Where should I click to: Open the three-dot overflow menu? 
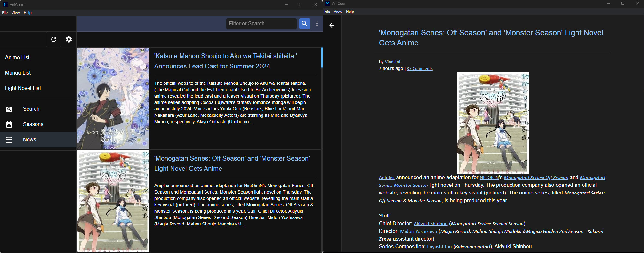coord(317,24)
